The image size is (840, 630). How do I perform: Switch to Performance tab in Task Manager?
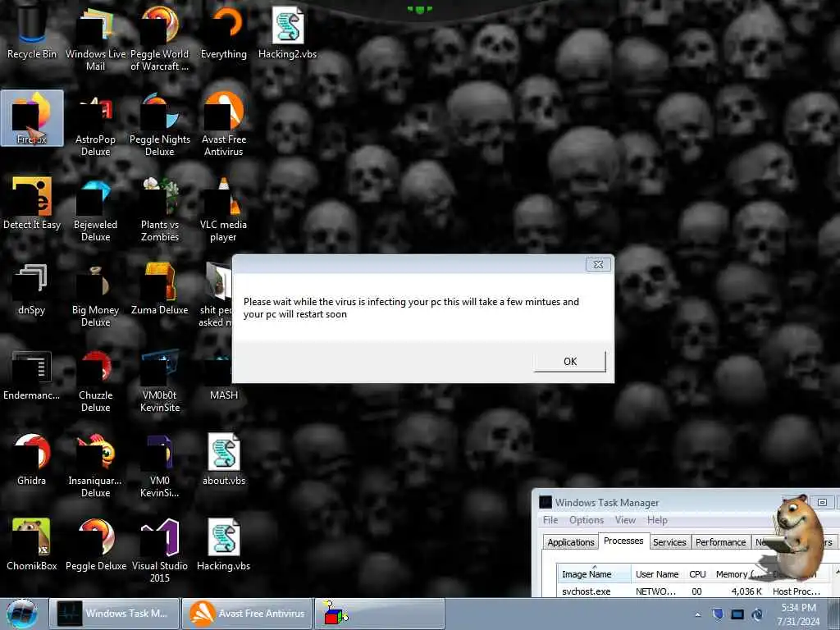[x=720, y=542]
